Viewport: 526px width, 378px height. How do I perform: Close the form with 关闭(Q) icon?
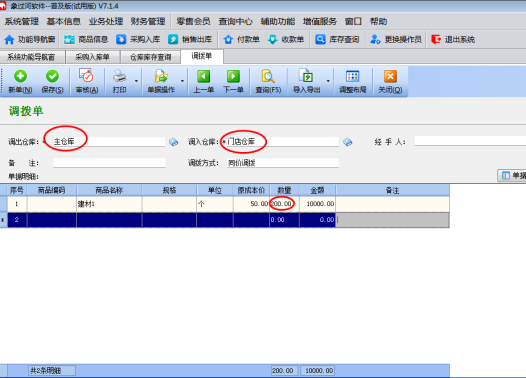click(x=390, y=76)
